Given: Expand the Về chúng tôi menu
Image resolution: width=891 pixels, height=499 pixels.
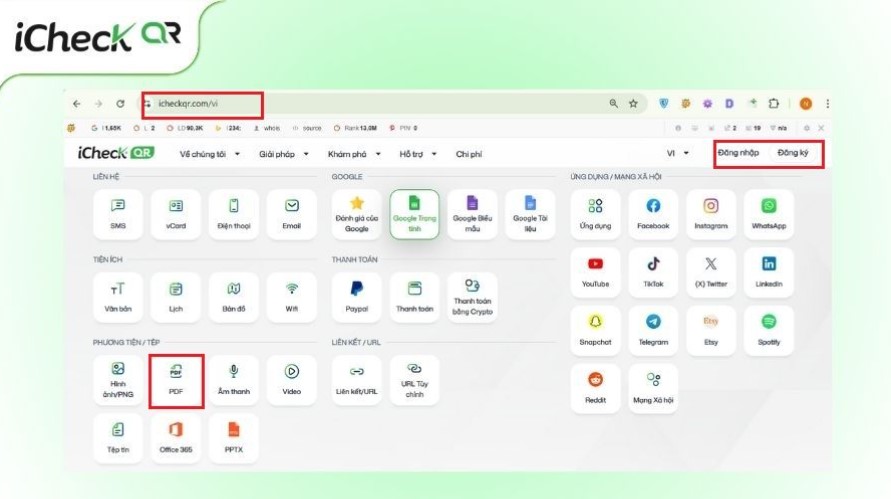Looking at the screenshot, I should click(x=210, y=154).
